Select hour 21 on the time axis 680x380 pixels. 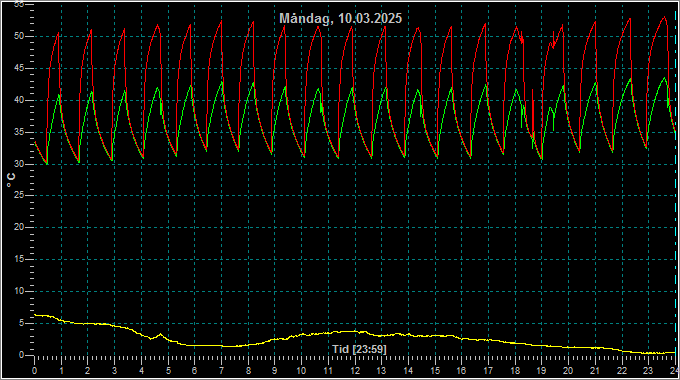click(x=595, y=371)
